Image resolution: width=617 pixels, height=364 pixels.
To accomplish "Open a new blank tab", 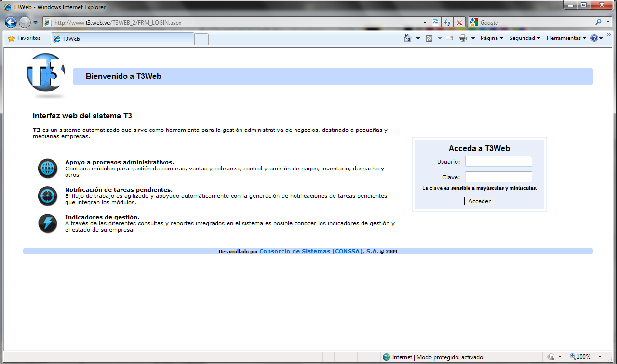I will [x=201, y=39].
